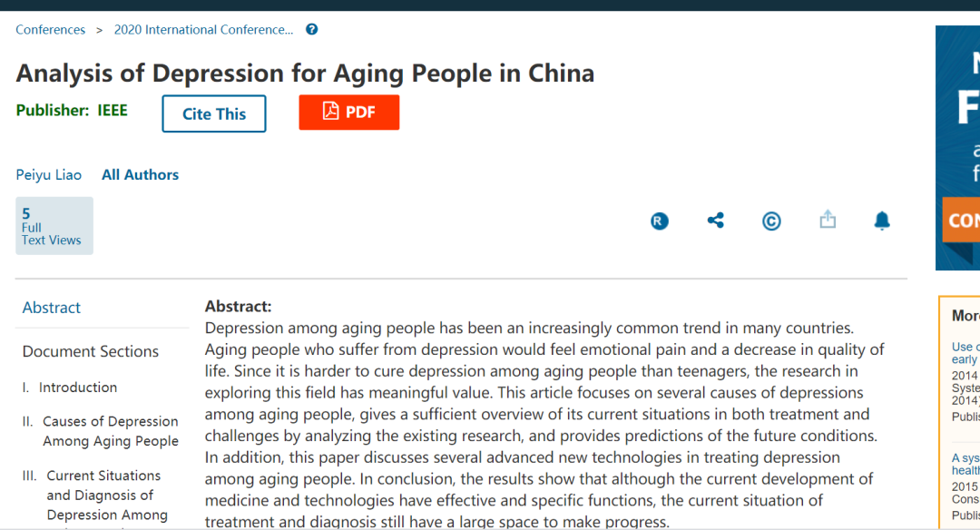Screen dimensions: 980x530
Task: Jump to the Introduction section
Action: 78,388
